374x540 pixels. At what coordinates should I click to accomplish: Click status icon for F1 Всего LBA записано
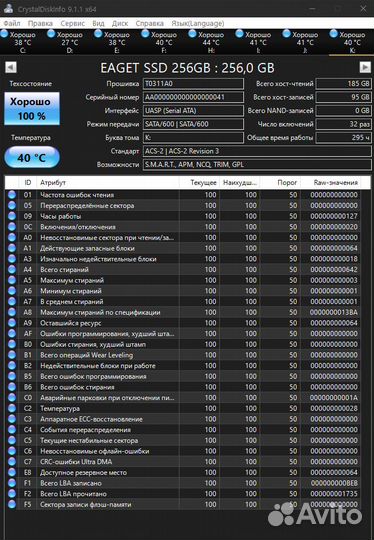coord(12,483)
